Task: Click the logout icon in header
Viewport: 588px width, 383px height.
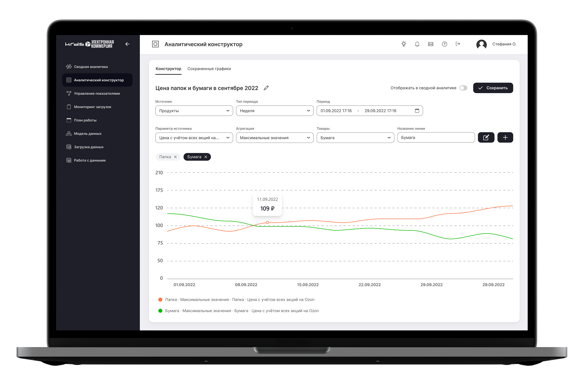Action: coord(458,44)
